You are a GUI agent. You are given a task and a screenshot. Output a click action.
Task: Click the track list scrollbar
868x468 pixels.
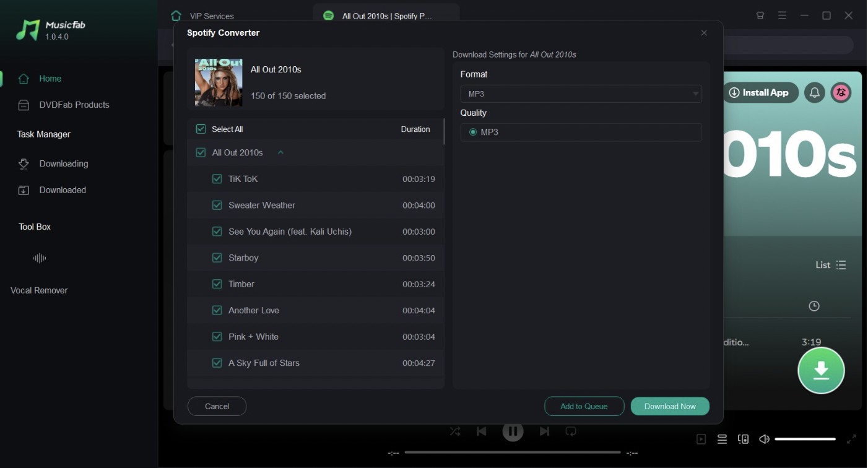444,131
